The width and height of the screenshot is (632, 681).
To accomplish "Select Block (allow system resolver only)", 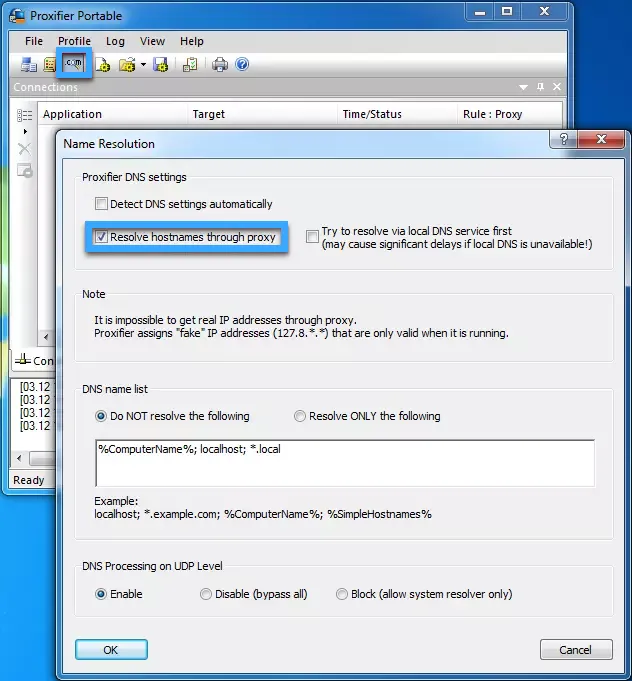I will [342, 594].
